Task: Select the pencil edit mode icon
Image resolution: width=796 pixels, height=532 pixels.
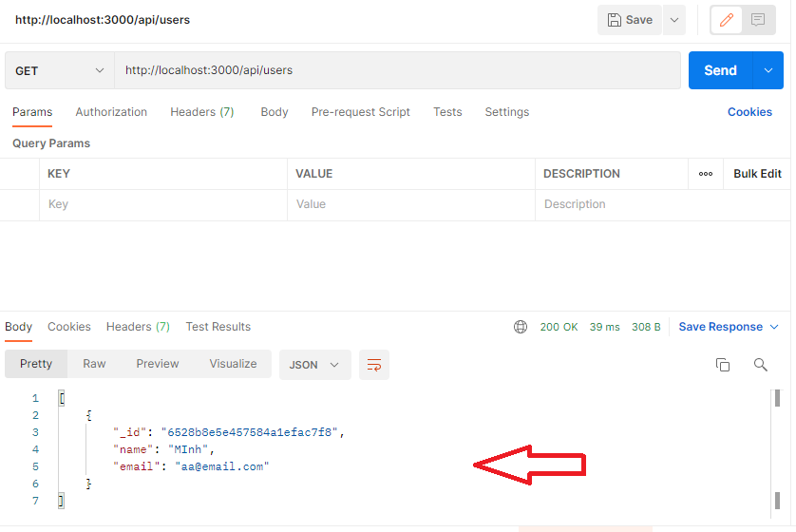Action: (727, 20)
